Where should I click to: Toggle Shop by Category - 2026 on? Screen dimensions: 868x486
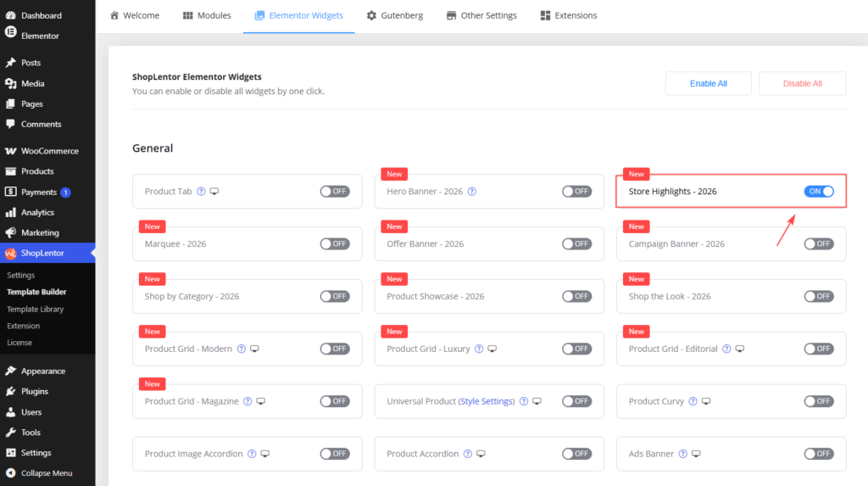(335, 296)
